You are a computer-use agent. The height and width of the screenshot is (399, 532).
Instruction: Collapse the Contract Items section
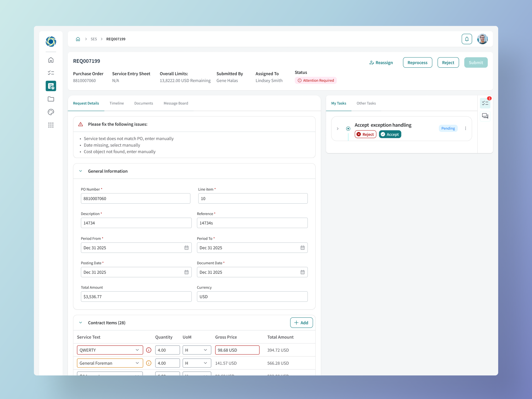point(81,322)
